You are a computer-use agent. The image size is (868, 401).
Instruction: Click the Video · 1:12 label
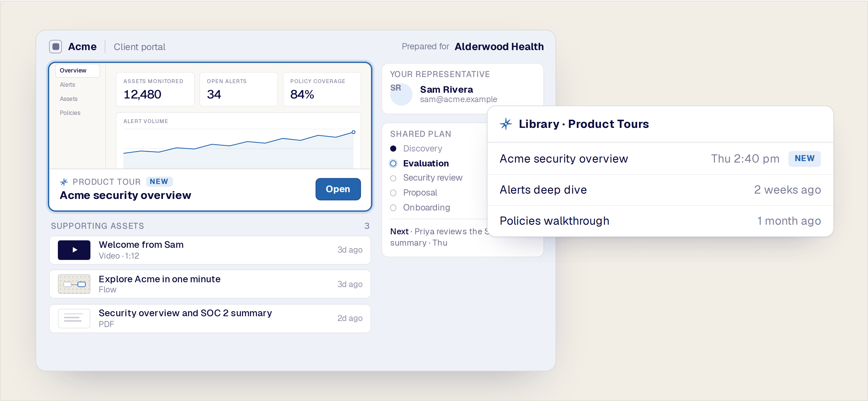(x=119, y=256)
